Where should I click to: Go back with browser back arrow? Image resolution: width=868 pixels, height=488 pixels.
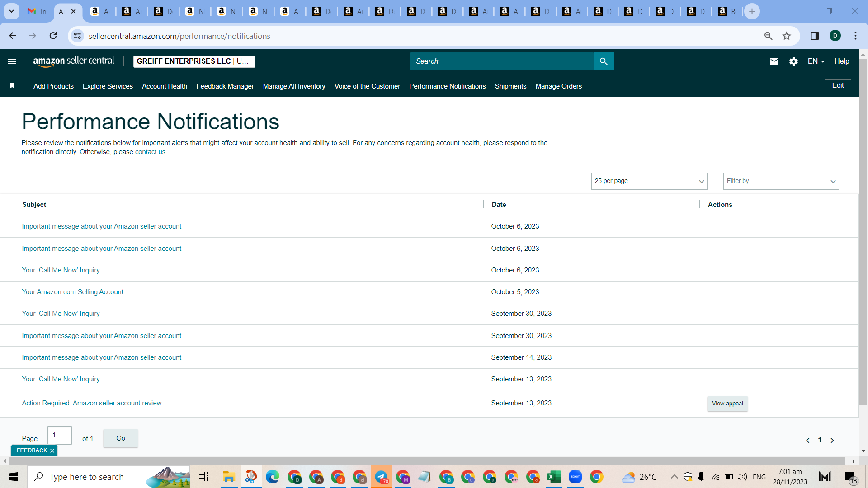pyautogui.click(x=13, y=36)
